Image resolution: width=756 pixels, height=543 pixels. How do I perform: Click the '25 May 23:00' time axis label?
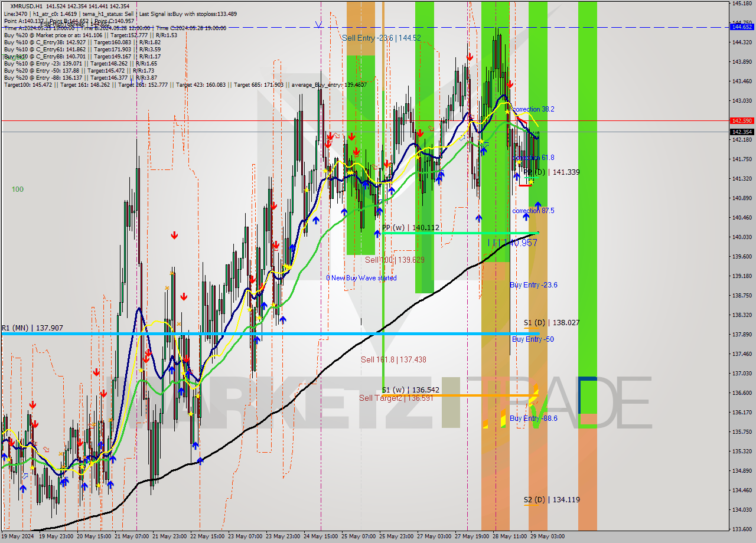coord(396,537)
